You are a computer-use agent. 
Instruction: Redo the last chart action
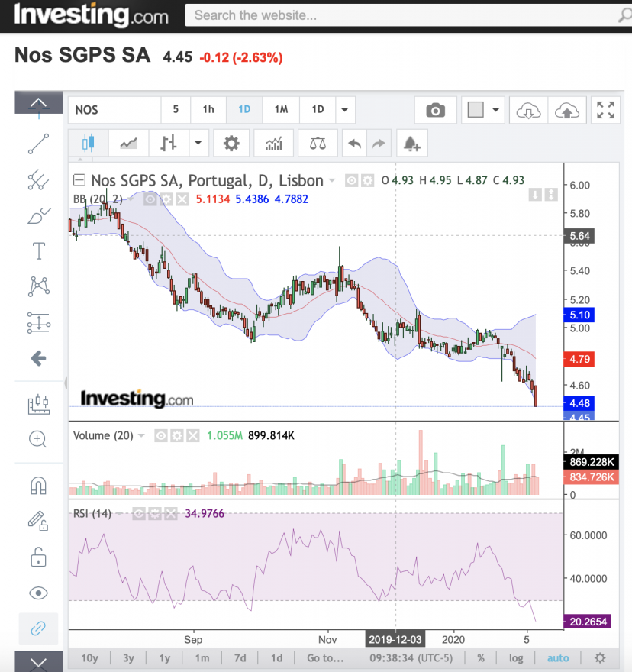click(x=379, y=143)
